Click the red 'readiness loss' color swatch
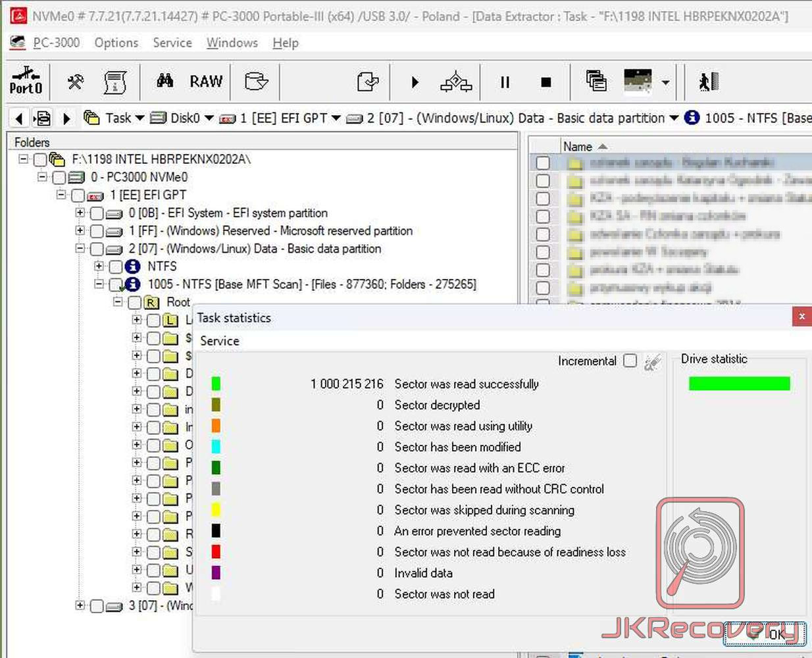 coord(216,551)
